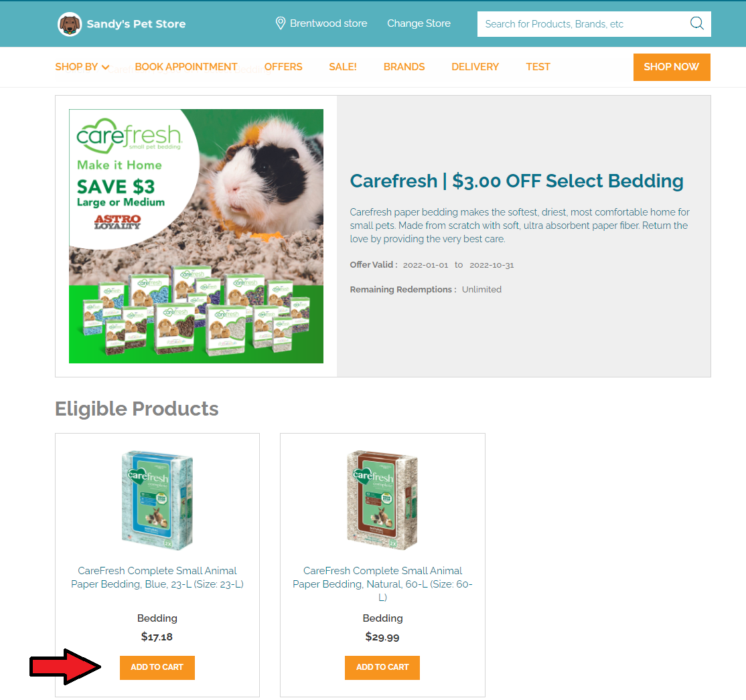Open CareFresh Natural 60-L product title link
This screenshot has width=746, height=700.
tap(382, 584)
